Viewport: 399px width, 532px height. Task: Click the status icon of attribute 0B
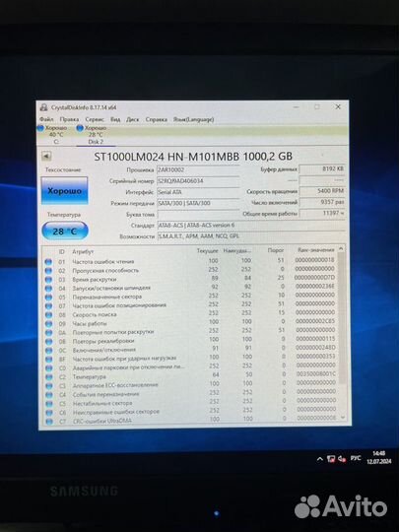click(x=49, y=341)
